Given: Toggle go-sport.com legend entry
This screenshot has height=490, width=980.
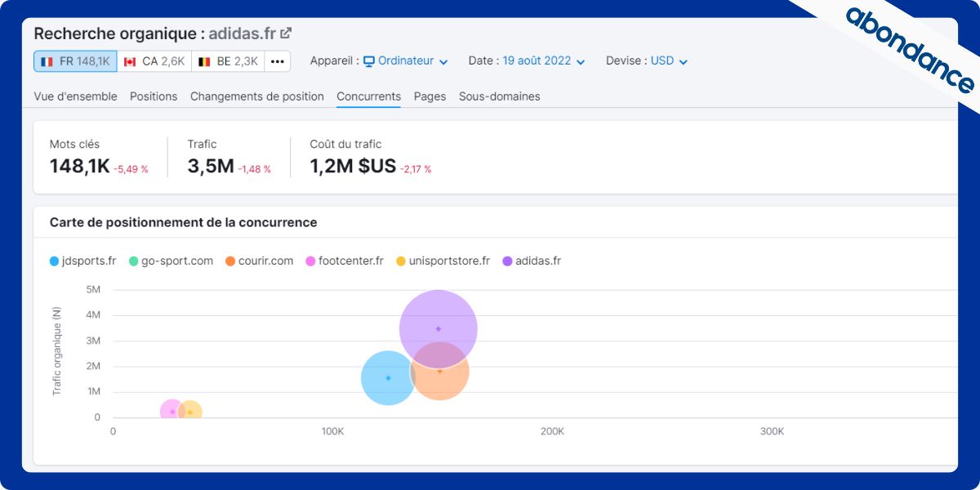Looking at the screenshot, I should tap(171, 261).
